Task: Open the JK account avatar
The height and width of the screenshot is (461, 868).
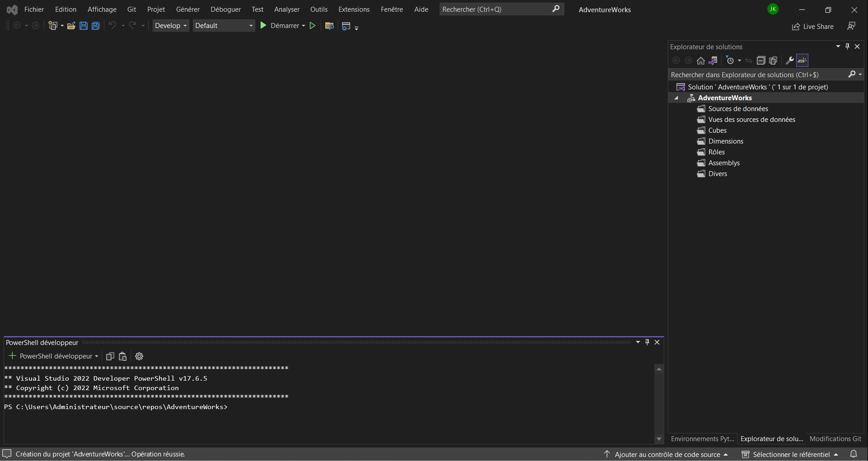Action: [773, 9]
